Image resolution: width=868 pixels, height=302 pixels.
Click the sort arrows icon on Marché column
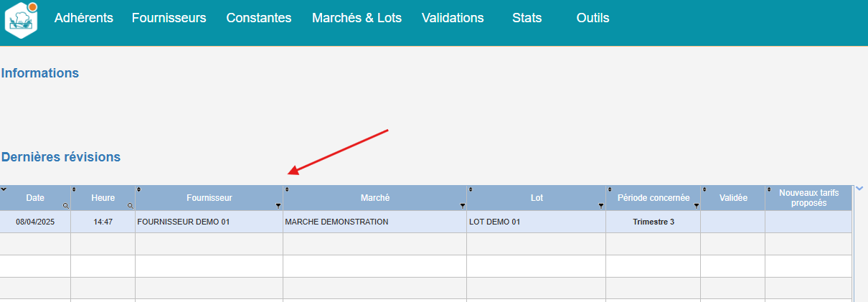pos(287,189)
